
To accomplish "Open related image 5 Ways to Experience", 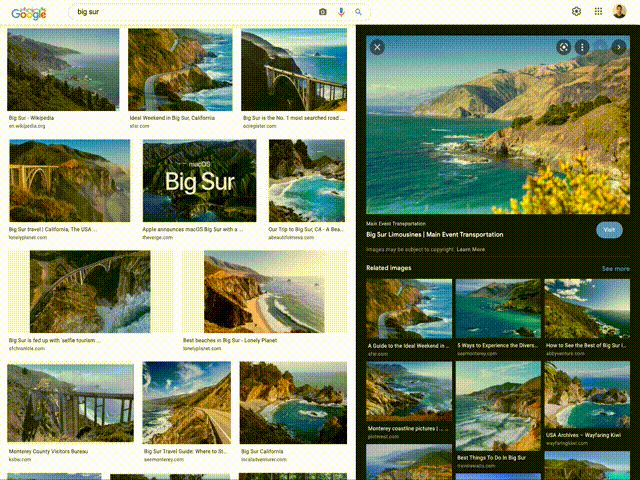I will coord(498,309).
